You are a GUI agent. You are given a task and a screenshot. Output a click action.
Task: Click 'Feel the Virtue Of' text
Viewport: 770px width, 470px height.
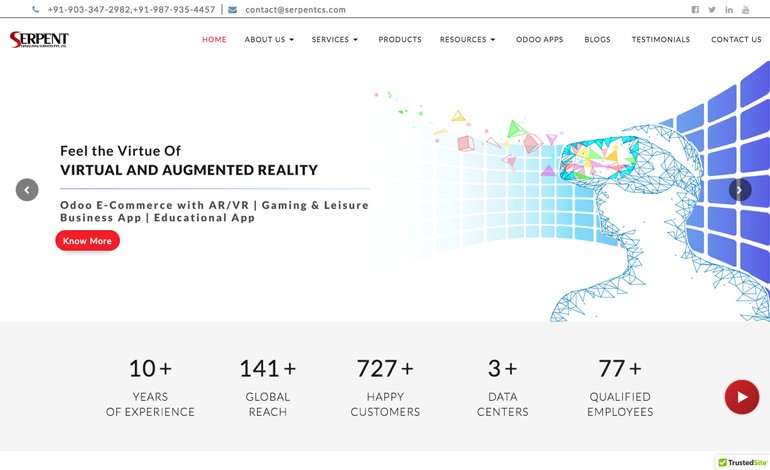click(x=120, y=151)
